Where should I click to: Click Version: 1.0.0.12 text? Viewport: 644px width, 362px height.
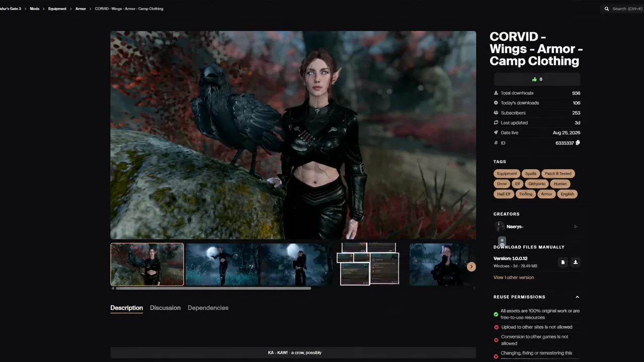[511, 258]
